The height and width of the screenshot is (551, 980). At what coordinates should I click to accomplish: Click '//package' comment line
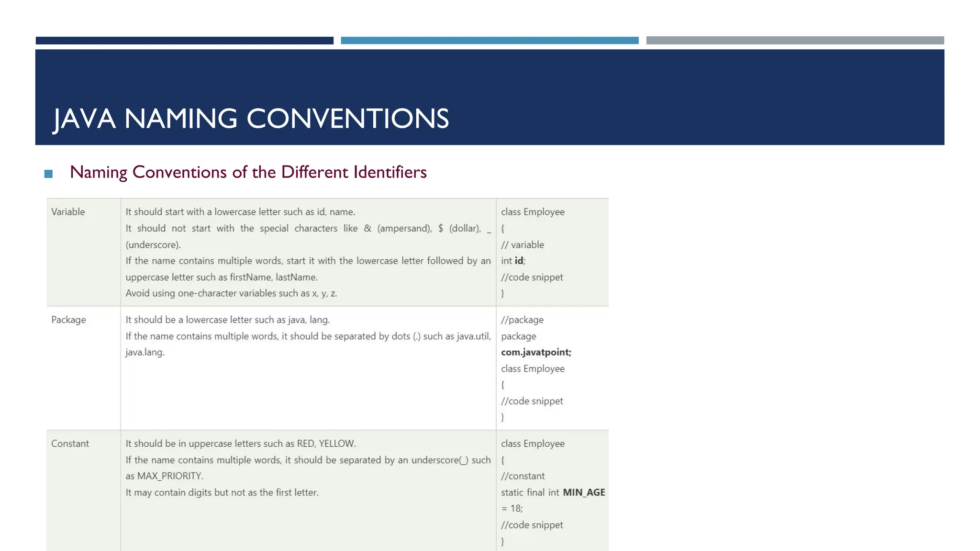click(522, 320)
